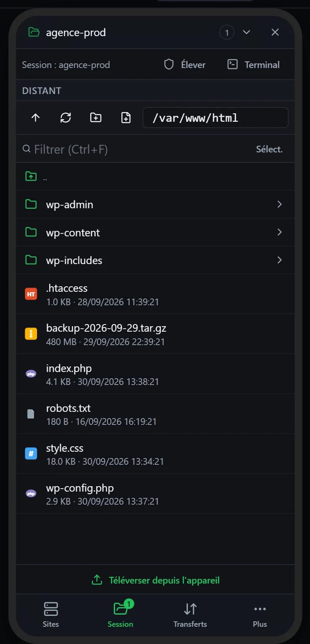310x644 pixels.
Task: Click the shield icon next to Élever
Action: coord(169,65)
